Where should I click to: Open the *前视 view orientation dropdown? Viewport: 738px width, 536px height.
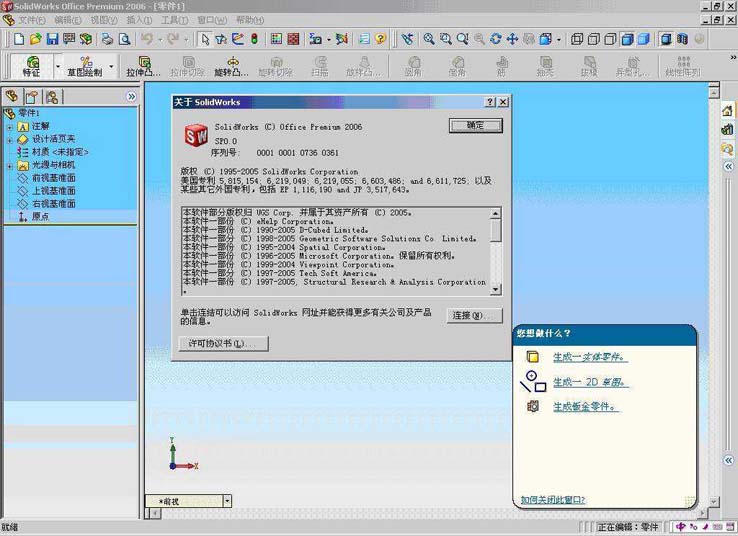(x=227, y=501)
